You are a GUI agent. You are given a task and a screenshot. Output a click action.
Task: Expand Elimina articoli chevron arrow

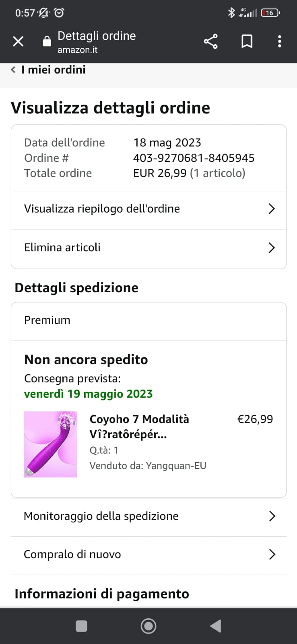[x=272, y=248]
